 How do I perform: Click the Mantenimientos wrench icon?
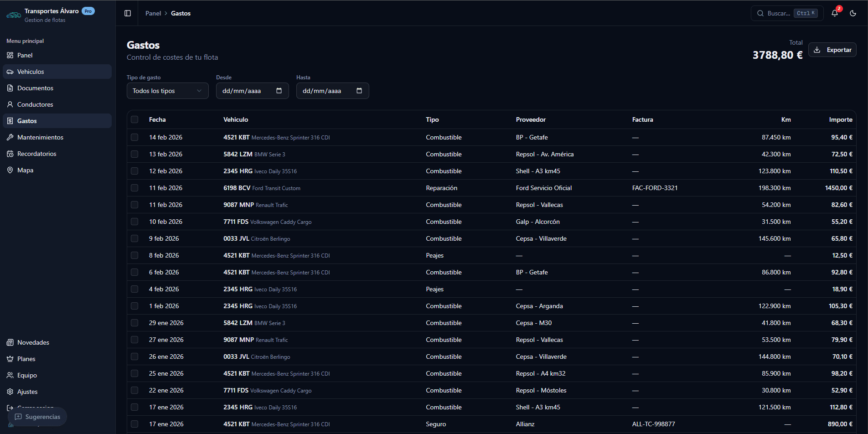tap(10, 137)
